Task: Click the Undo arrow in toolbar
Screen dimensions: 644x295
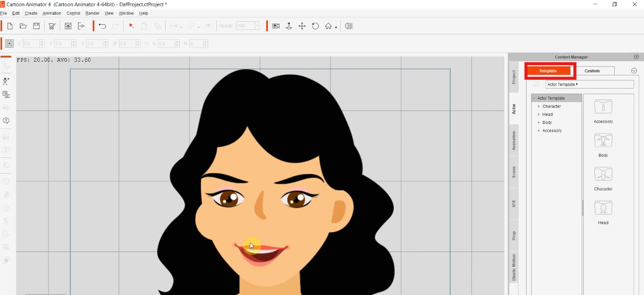Action: point(102,26)
